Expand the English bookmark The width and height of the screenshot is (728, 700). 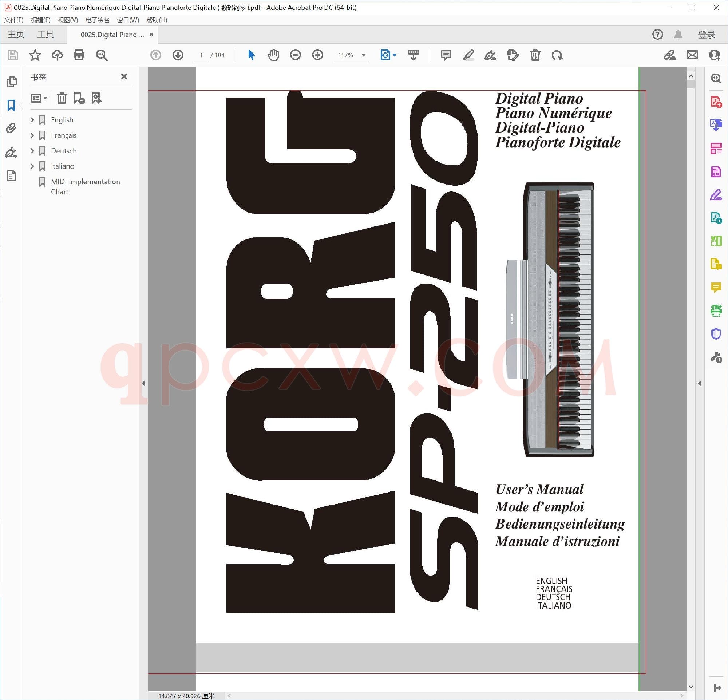tap(32, 120)
